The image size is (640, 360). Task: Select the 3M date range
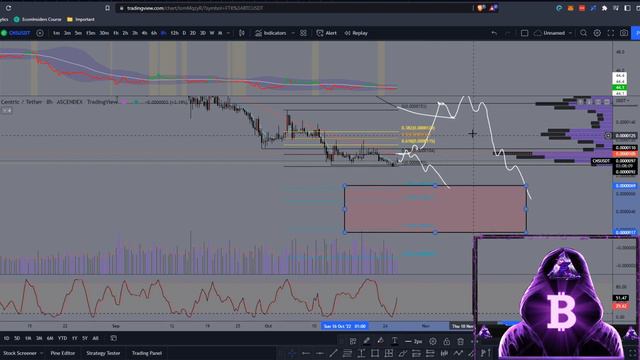[39, 338]
